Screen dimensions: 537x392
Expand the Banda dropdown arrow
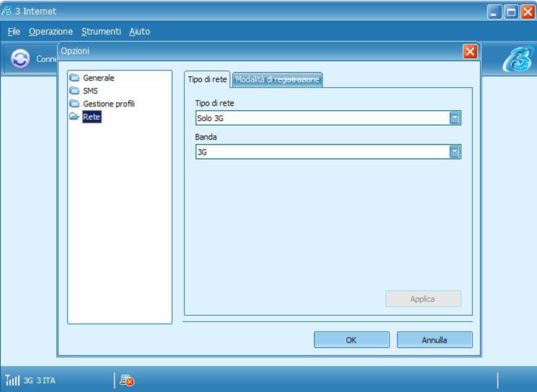[454, 151]
